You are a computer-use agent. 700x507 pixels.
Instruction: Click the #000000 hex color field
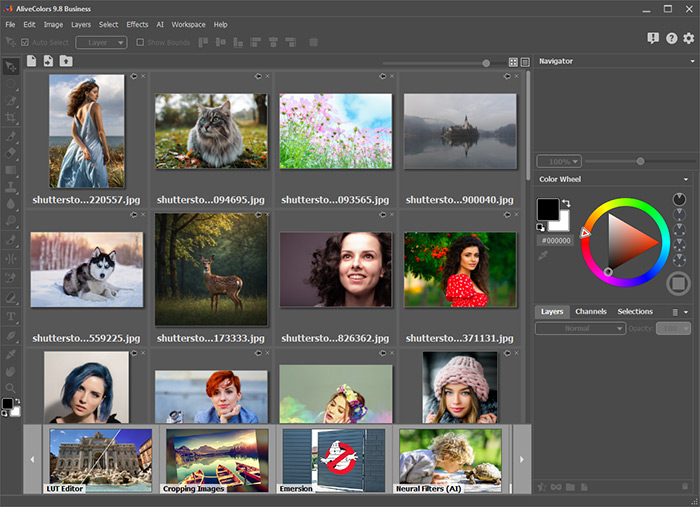point(555,241)
